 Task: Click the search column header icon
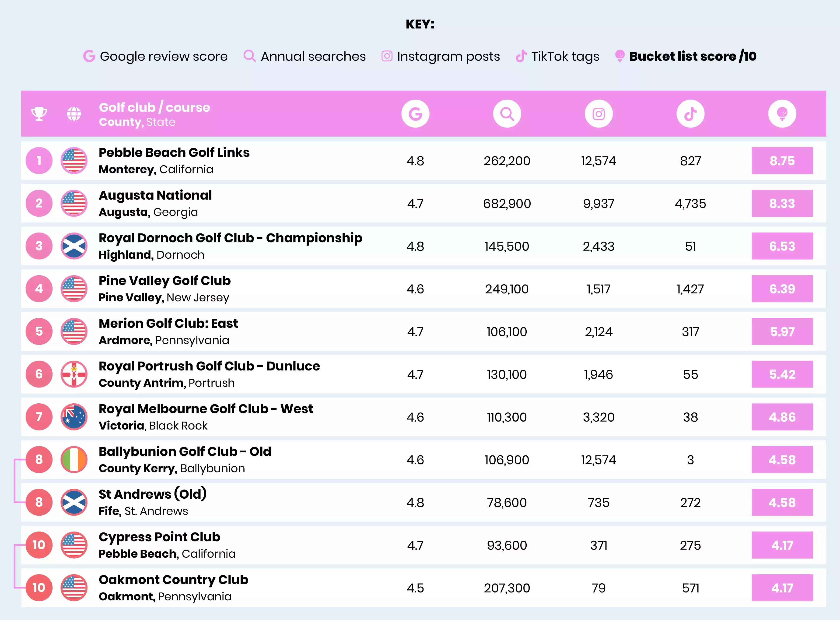click(x=507, y=114)
